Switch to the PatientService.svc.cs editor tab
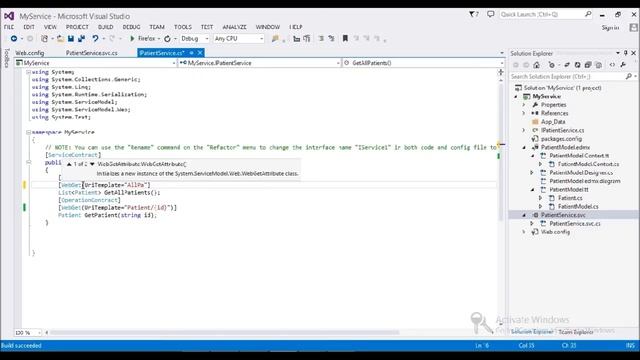Viewport: 640px width, 360px height. tap(91, 53)
